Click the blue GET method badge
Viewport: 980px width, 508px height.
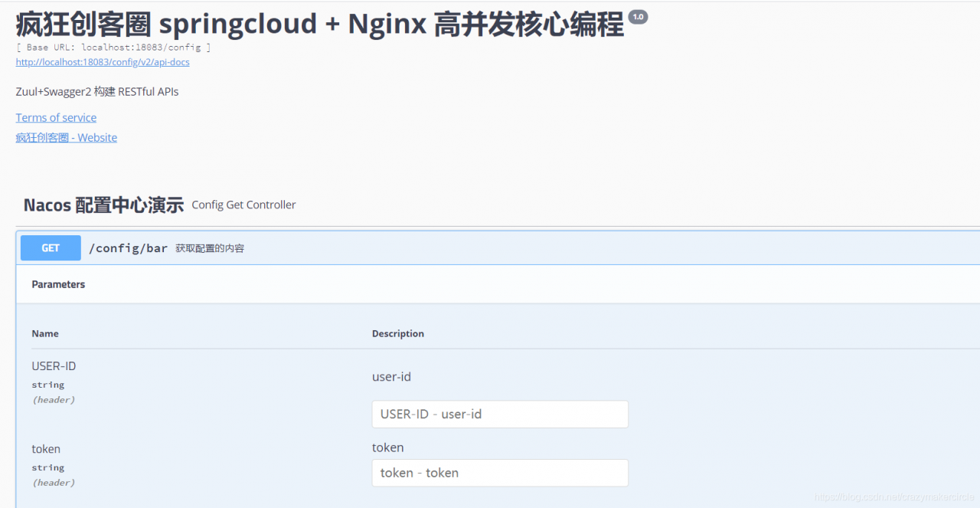tap(51, 248)
